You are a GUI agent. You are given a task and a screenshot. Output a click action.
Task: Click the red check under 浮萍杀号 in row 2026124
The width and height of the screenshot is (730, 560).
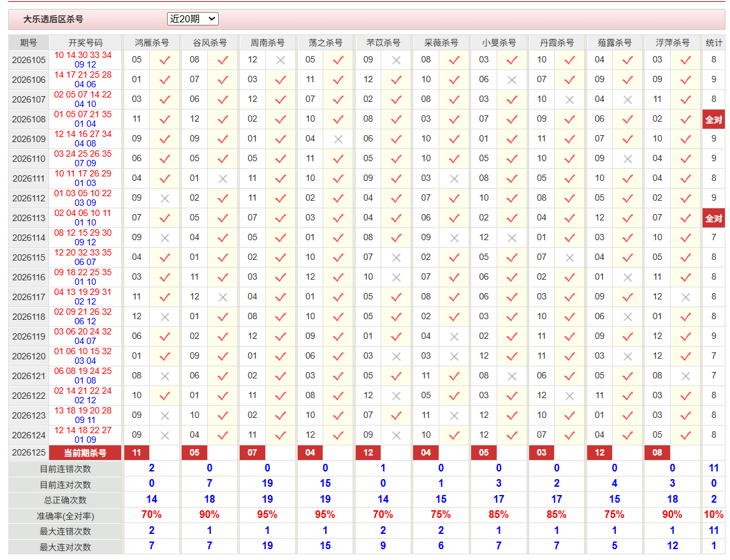tap(685, 435)
